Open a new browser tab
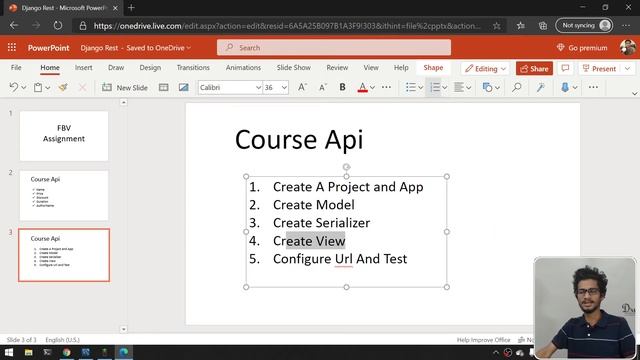640x360 pixels. coord(131,7)
